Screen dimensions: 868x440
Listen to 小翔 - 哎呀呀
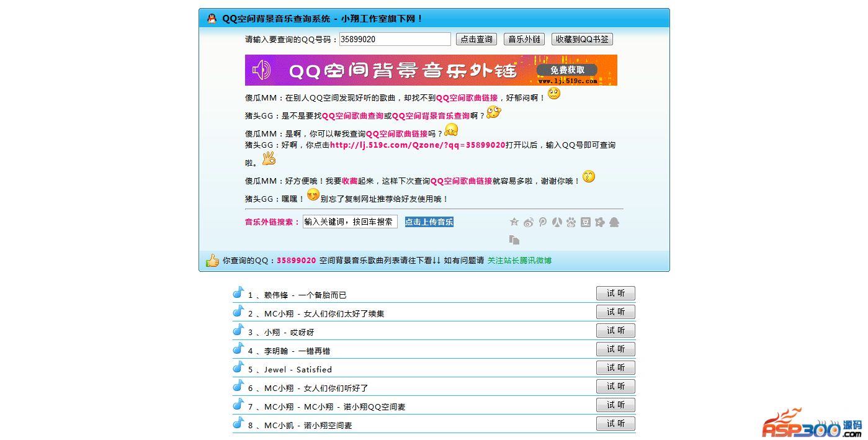pos(615,331)
